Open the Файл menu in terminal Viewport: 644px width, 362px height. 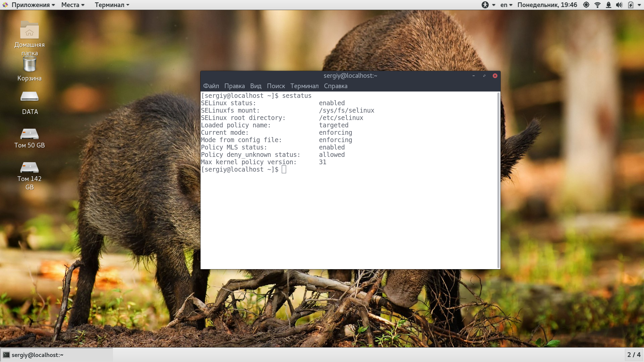tap(211, 86)
